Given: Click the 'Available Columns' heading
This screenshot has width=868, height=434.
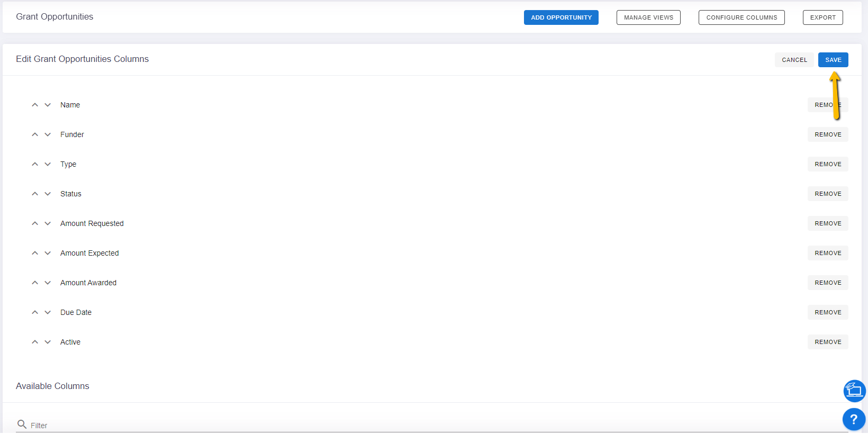Looking at the screenshot, I should [x=52, y=386].
